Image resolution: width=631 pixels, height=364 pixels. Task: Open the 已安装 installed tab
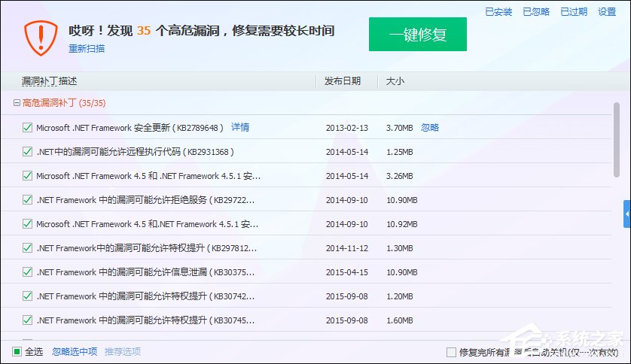point(498,11)
